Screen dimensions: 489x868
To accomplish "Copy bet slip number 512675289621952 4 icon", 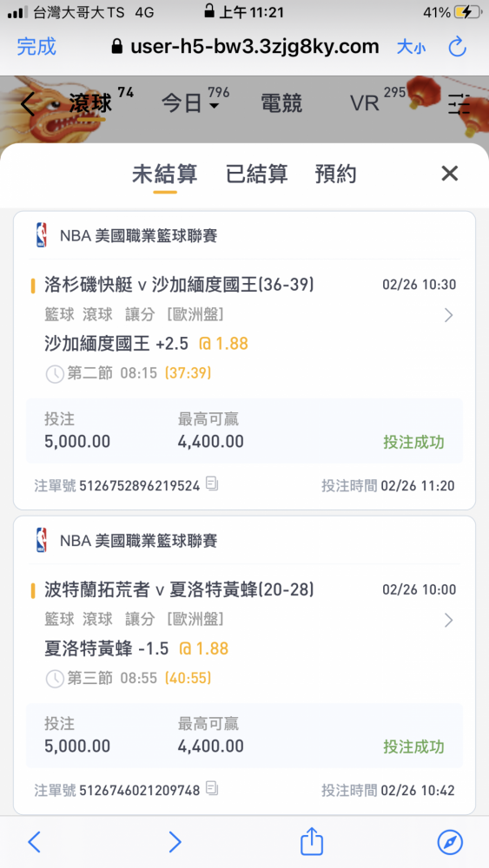I will (x=212, y=483).
